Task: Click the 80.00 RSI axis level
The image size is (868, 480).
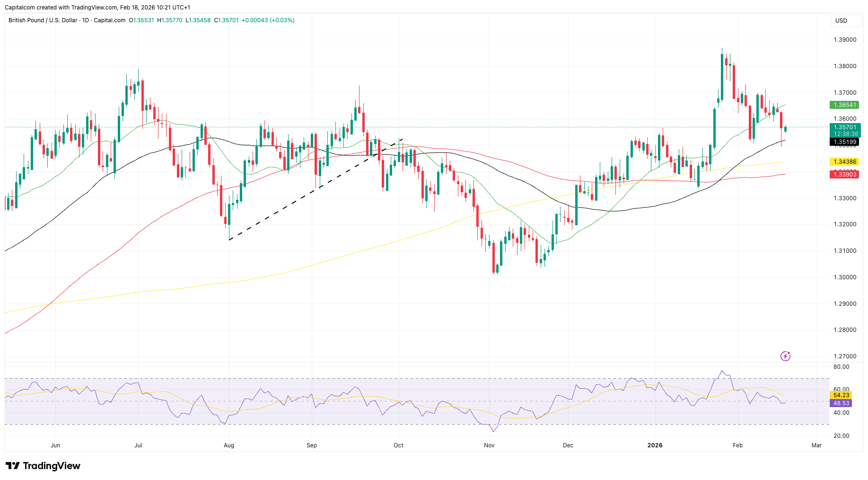Action: tap(841, 367)
